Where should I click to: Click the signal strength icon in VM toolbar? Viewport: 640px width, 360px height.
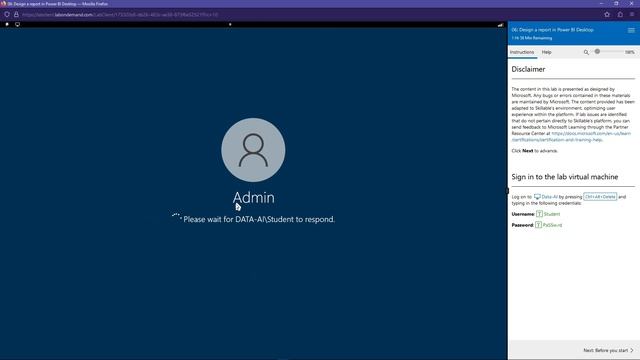click(500, 25)
